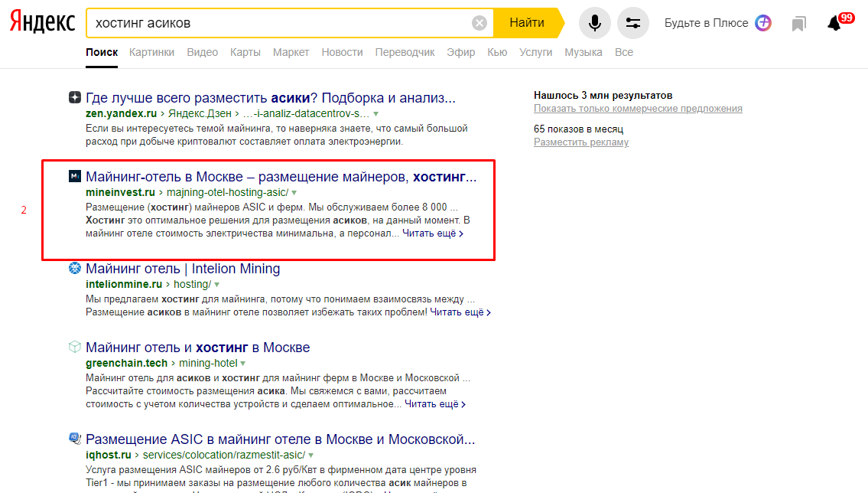Image resolution: width=868 pixels, height=493 pixels.
Task: Open result Майнинг отель | Intelion Mining
Action: pos(183,269)
